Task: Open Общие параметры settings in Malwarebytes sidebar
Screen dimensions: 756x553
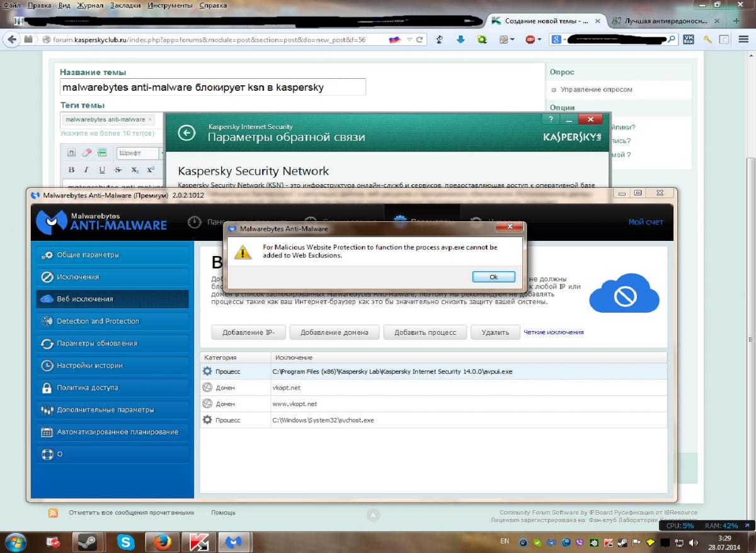Action: tap(112, 255)
